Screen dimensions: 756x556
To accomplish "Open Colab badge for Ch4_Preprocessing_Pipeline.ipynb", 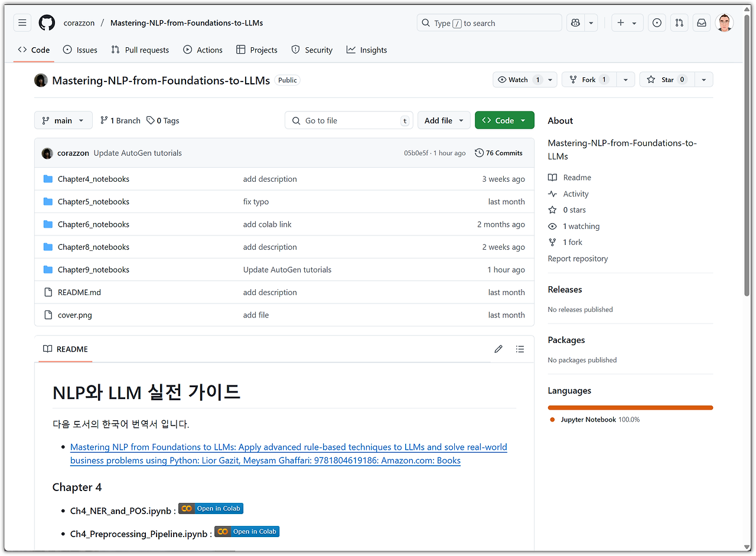I will (x=247, y=531).
